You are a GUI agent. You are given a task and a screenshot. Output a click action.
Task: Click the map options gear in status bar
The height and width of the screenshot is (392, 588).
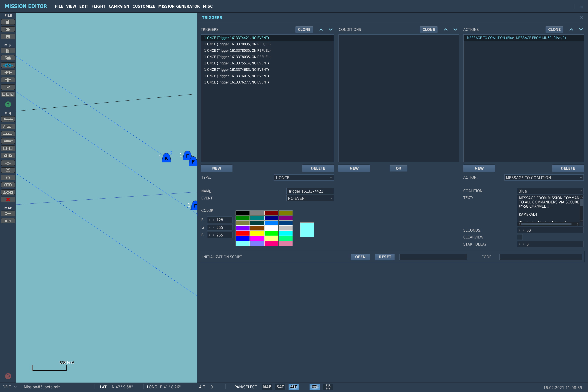point(328,387)
